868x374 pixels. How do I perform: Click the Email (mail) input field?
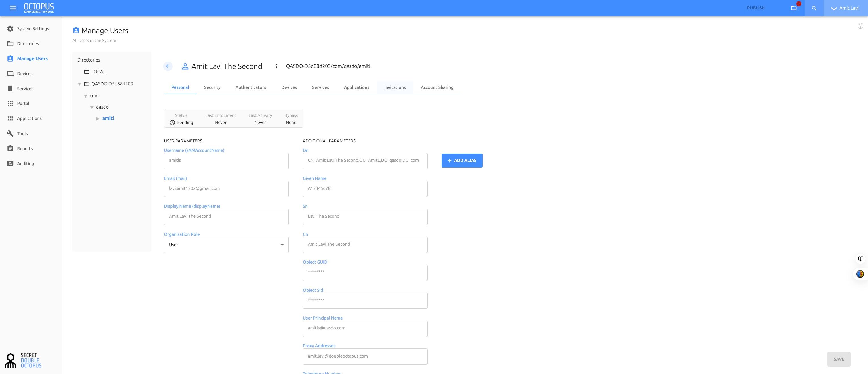coord(226,189)
